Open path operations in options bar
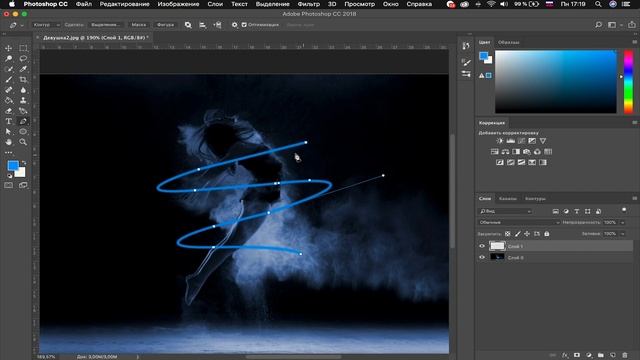The width and height of the screenshot is (640, 360). click(x=188, y=25)
